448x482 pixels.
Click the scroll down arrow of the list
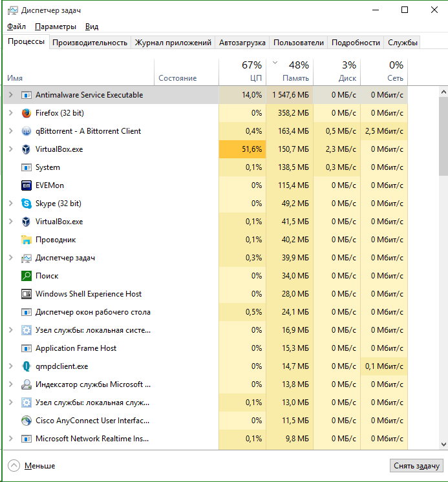tap(443, 445)
